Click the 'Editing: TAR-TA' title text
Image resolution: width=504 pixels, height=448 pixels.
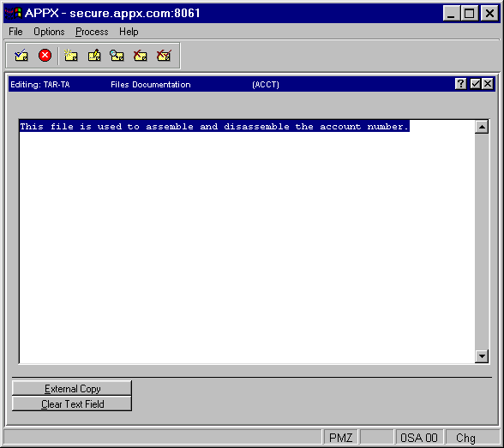click(x=39, y=85)
